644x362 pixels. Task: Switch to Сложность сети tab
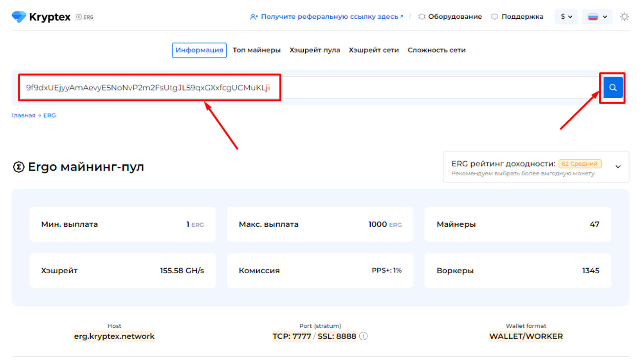click(436, 50)
